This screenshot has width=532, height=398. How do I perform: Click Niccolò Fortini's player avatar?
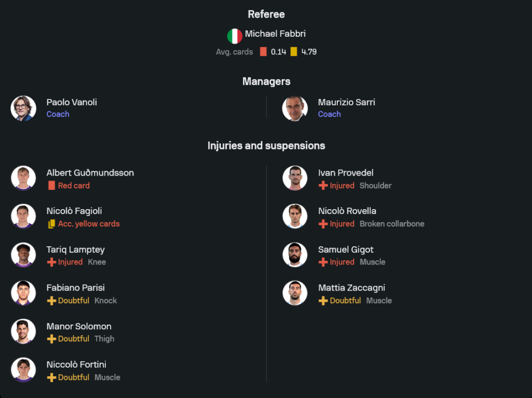[23, 370]
